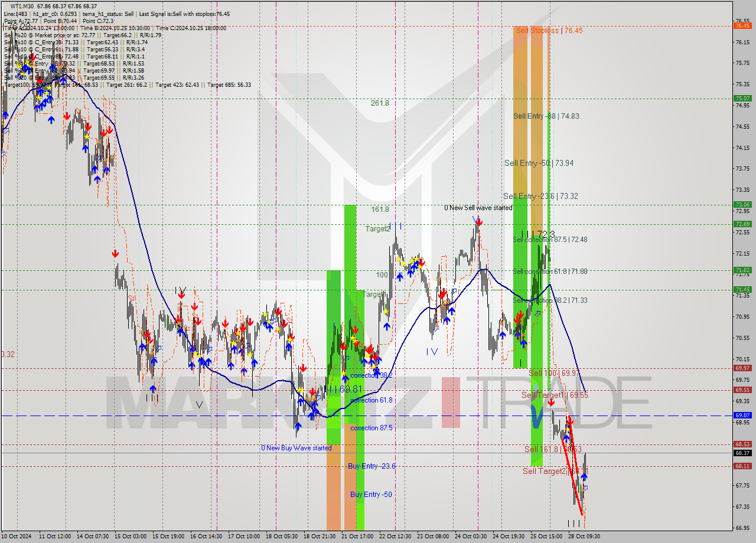Click the blue 69.07 price tag
The height and width of the screenshot is (543, 756).
coord(742,416)
